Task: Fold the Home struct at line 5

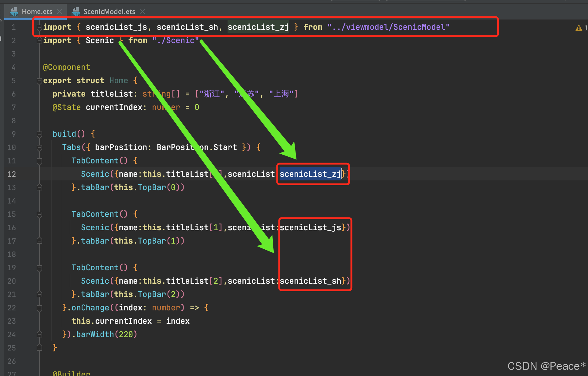Action: click(x=39, y=81)
